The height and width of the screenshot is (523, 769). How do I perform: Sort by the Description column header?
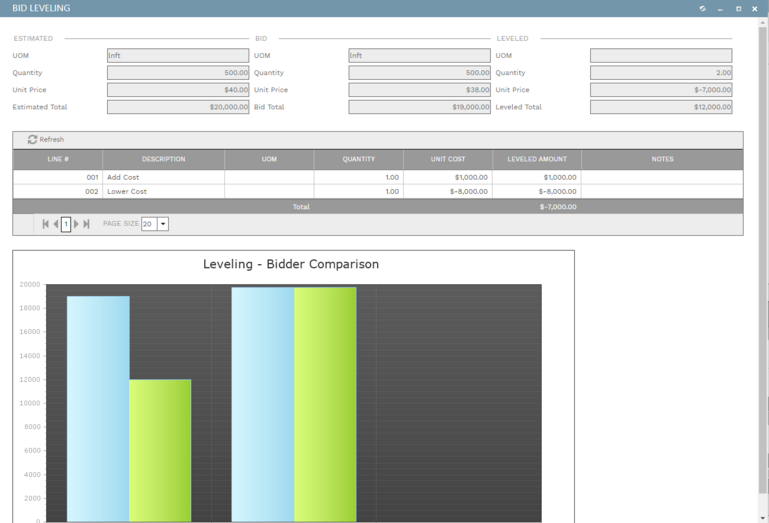[x=163, y=159]
